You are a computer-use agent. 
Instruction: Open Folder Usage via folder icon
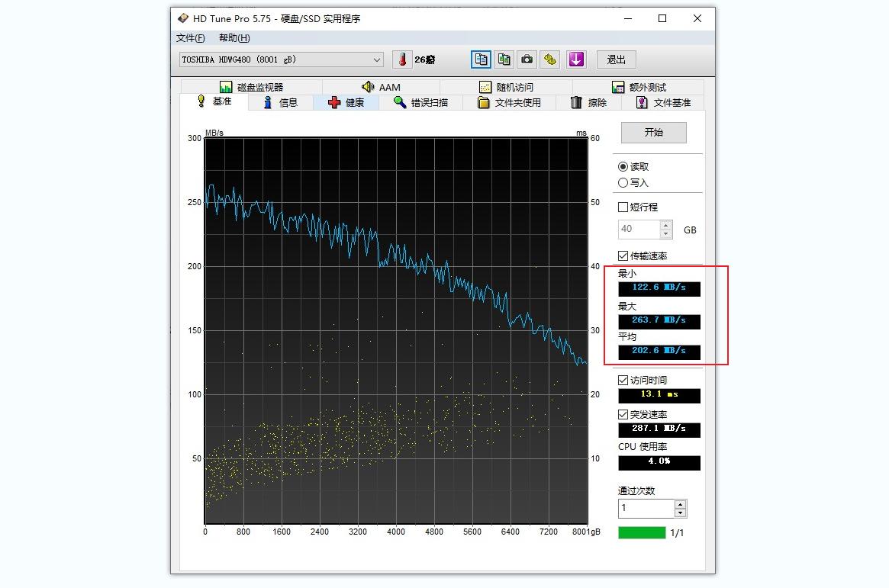[510, 102]
